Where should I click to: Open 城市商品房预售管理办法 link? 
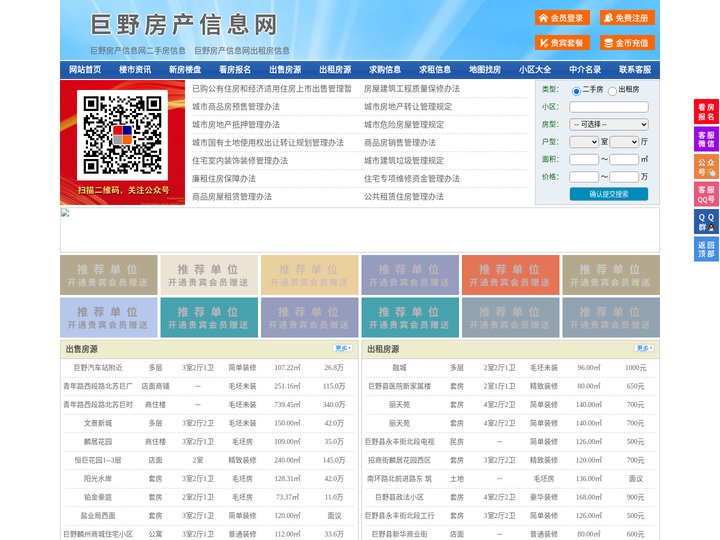point(236,107)
